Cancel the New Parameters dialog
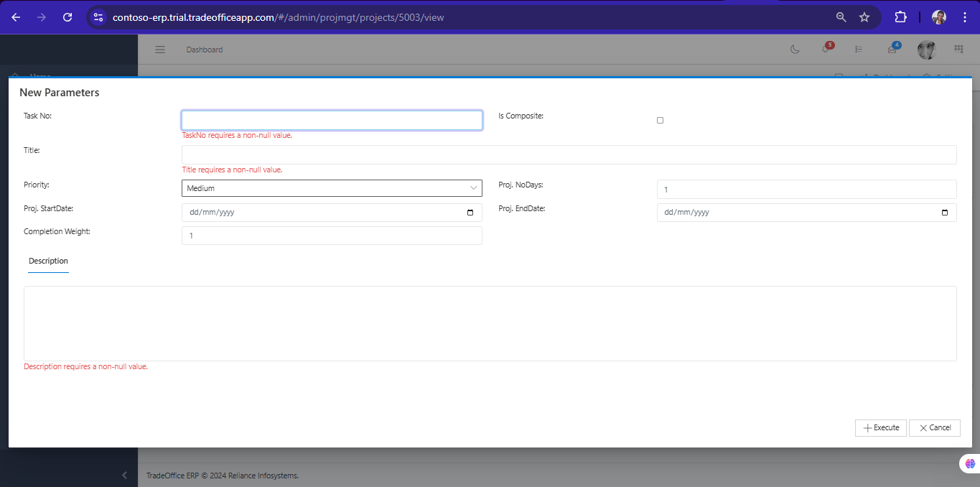This screenshot has height=487, width=980. (x=934, y=427)
